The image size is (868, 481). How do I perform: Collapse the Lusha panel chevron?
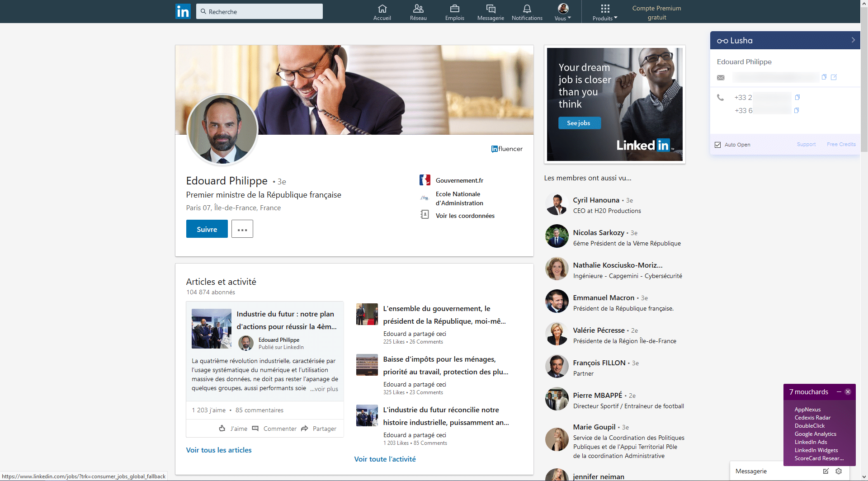[853, 40]
